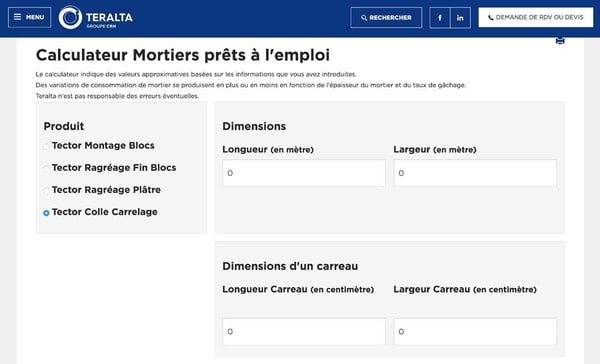This screenshot has height=364, width=600.
Task: Click the hamburger lines icon beside Menu
Action: click(18, 17)
